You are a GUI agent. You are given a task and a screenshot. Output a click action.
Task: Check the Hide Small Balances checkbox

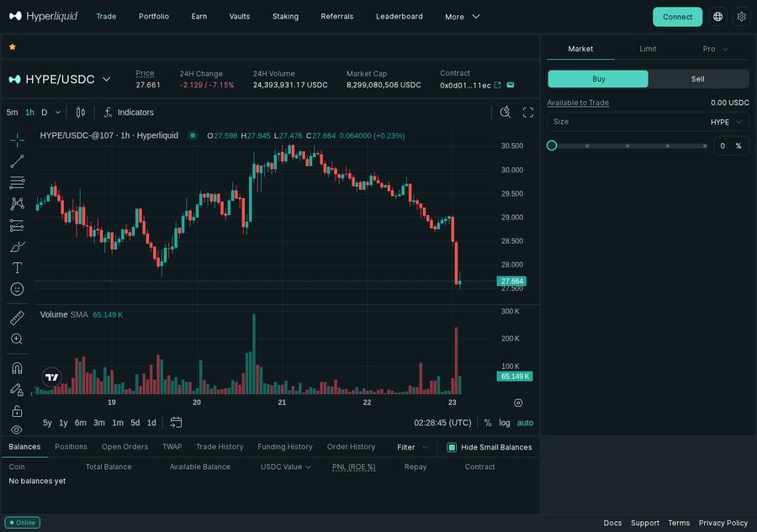click(452, 446)
